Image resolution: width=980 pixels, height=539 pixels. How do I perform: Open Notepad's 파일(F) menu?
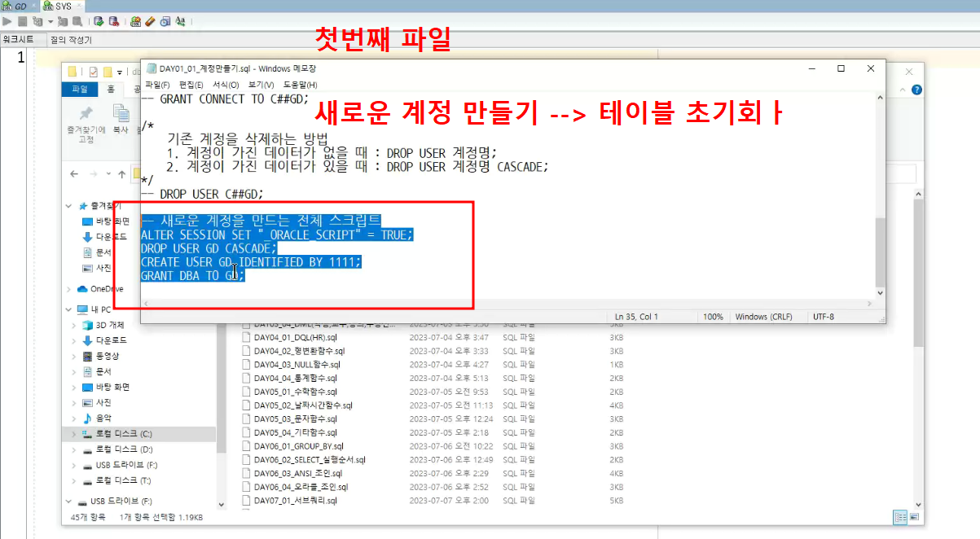pyautogui.click(x=157, y=85)
